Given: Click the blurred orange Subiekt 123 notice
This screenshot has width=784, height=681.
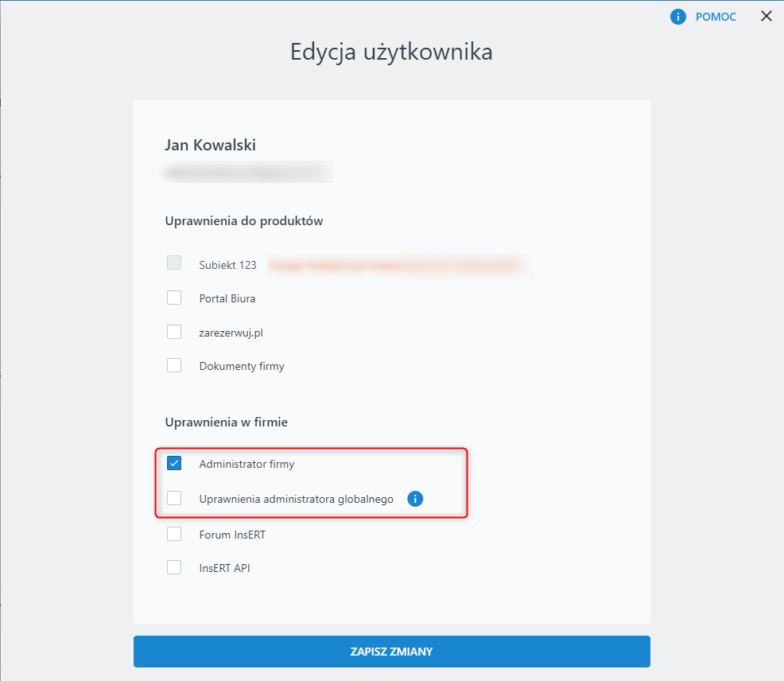Looking at the screenshot, I should (x=396, y=265).
